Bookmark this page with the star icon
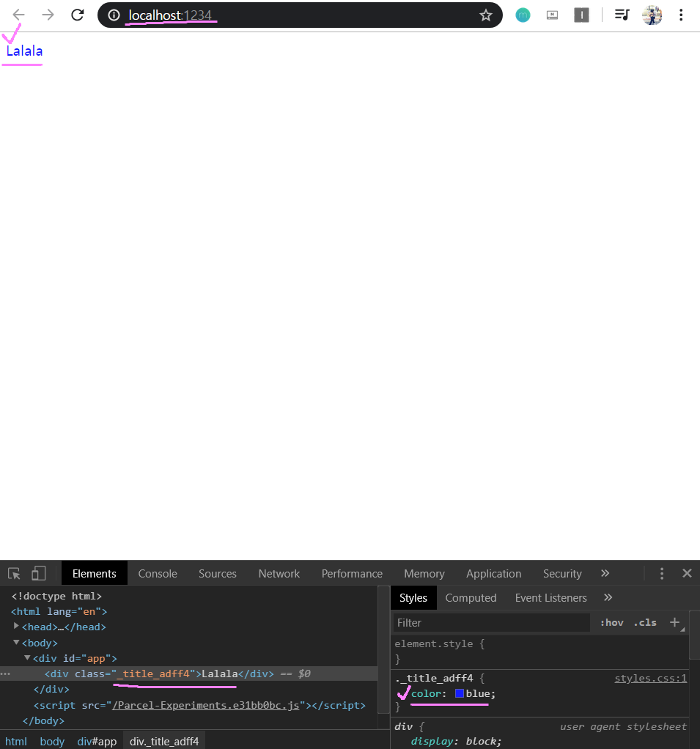Image resolution: width=700 pixels, height=749 pixels. pos(486,15)
